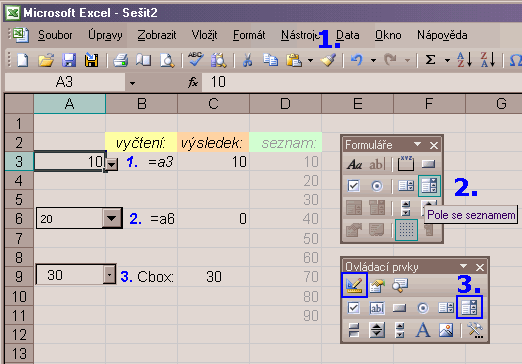This screenshot has height=364, width=522.
Task: Open the Soubor menu
Action: [55, 35]
